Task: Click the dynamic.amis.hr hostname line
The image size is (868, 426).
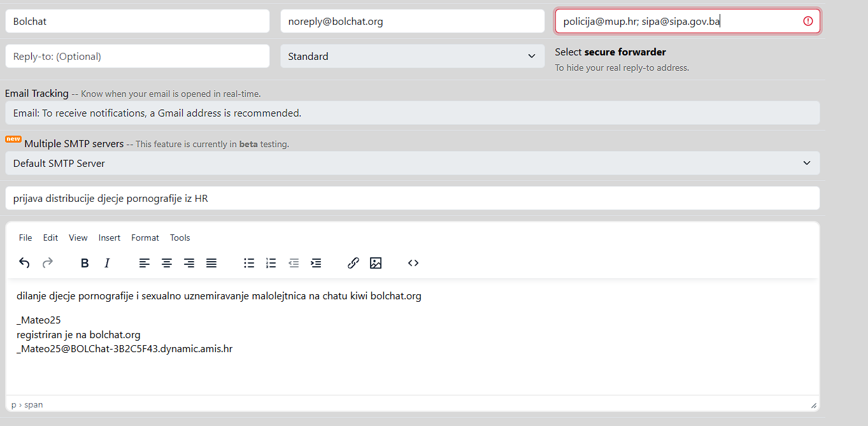Action: pos(125,349)
